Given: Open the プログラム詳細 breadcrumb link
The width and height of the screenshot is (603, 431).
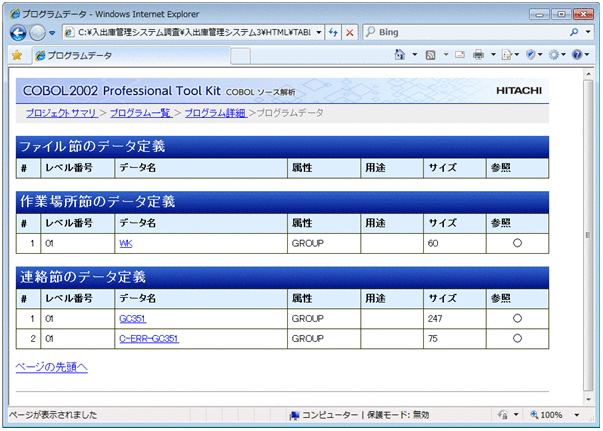Looking at the screenshot, I should click(215, 113).
